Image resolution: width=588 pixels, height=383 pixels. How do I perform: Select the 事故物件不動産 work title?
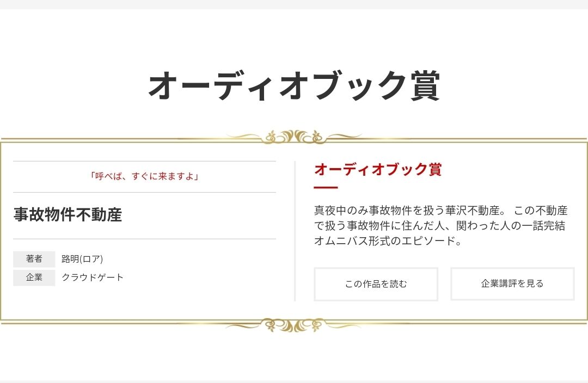coord(68,215)
